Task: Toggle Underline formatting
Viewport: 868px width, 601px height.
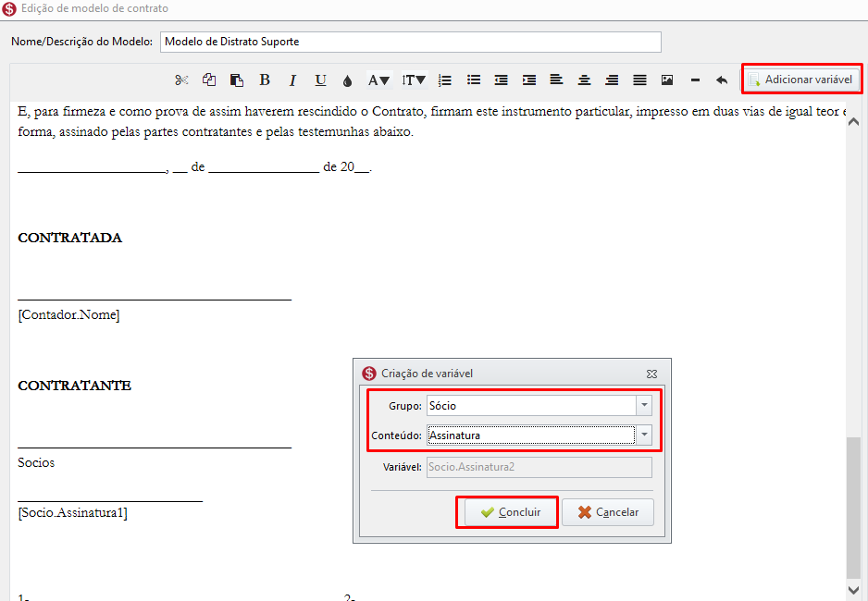Action: [320, 80]
